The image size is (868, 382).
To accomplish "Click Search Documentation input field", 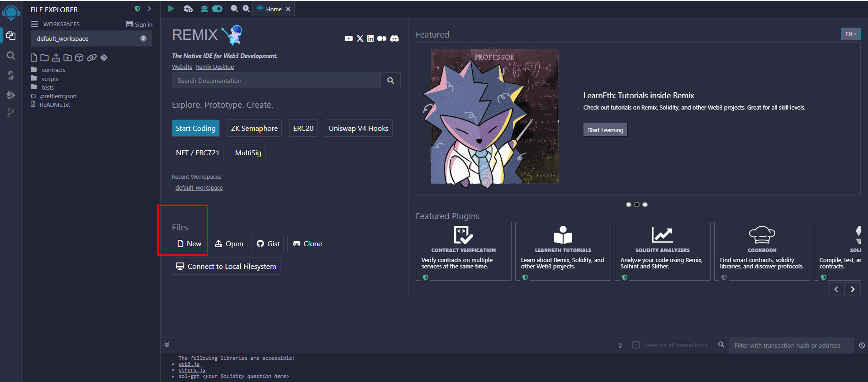I will point(276,81).
